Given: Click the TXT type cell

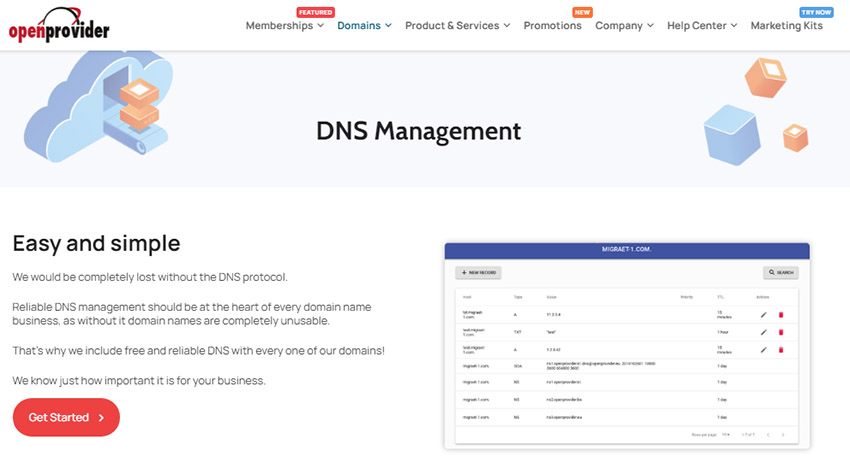Looking at the screenshot, I should 517,332.
